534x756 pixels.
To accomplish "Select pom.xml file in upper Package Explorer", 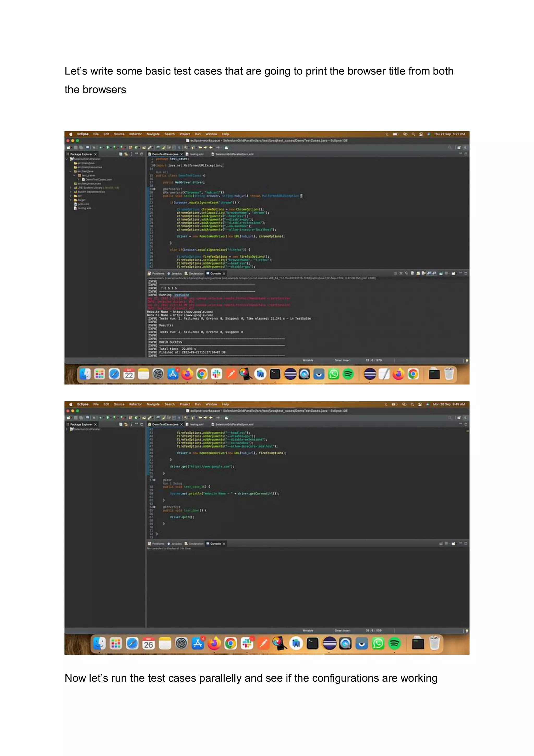I will [83, 204].
